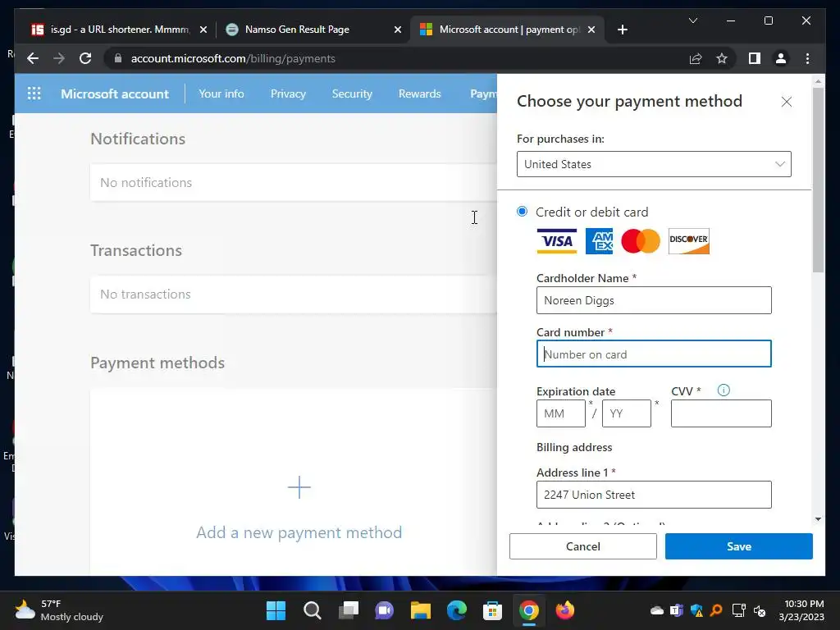840x630 pixels.
Task: Click the Save button
Action: coord(739,546)
